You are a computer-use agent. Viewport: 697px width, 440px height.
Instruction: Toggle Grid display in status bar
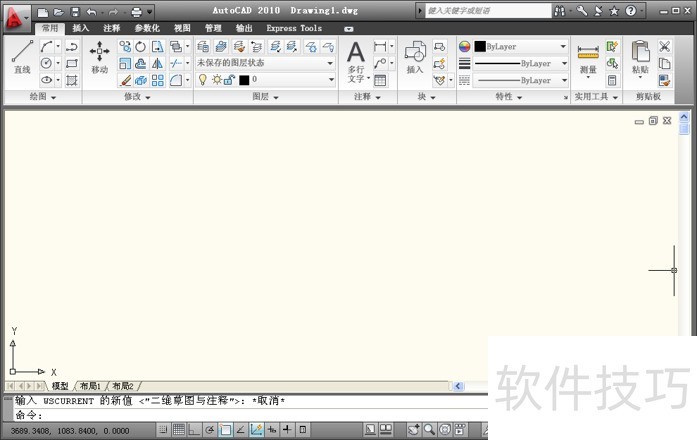tap(179, 430)
